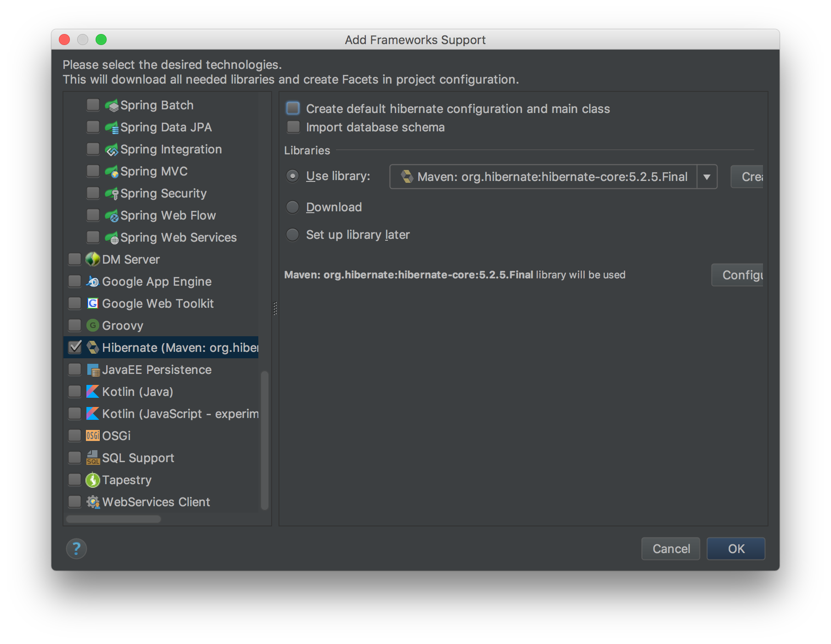Click the Spring Web Services icon
This screenshot has width=831, height=644.
[112, 238]
